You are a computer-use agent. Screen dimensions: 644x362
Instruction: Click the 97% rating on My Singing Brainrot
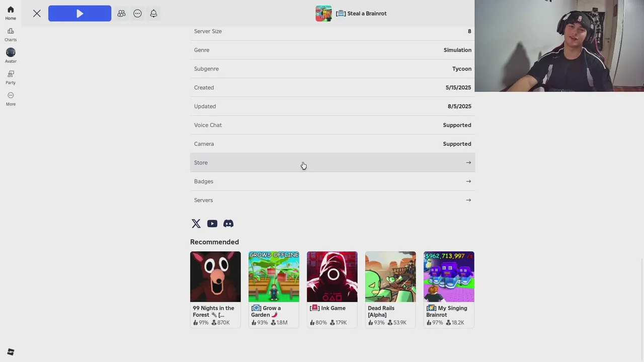pyautogui.click(x=434, y=323)
